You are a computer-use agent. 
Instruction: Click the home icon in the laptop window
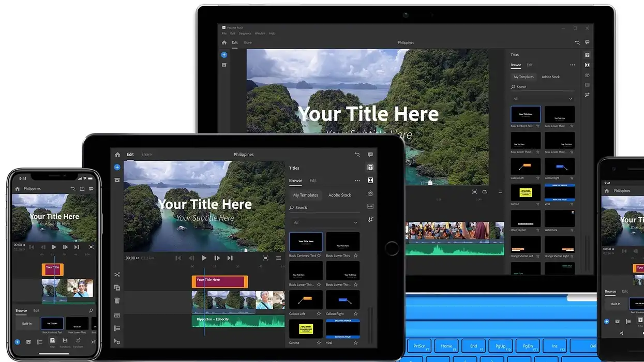[x=224, y=42]
